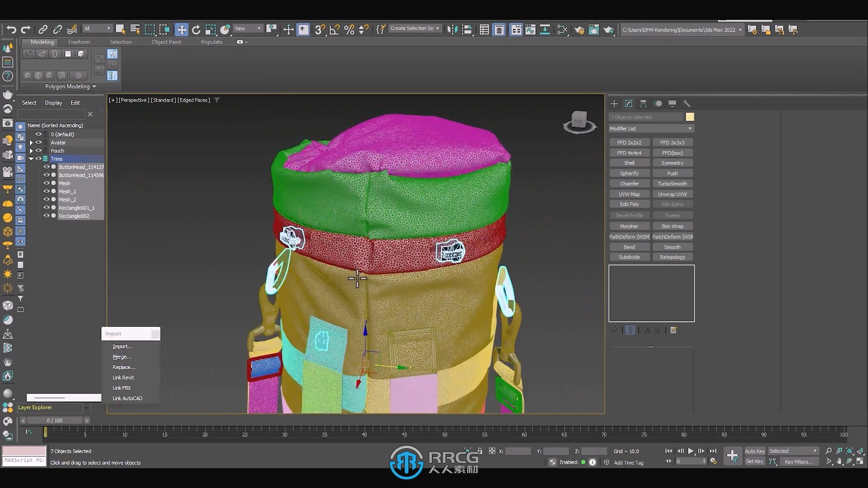This screenshot has width=868, height=488.
Task: Click the Key Filters... button
Action: [799, 461]
